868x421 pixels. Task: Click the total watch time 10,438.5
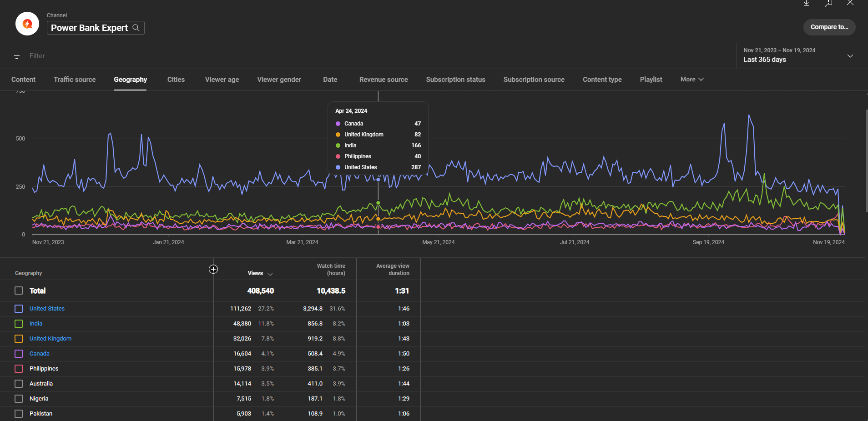coord(331,291)
